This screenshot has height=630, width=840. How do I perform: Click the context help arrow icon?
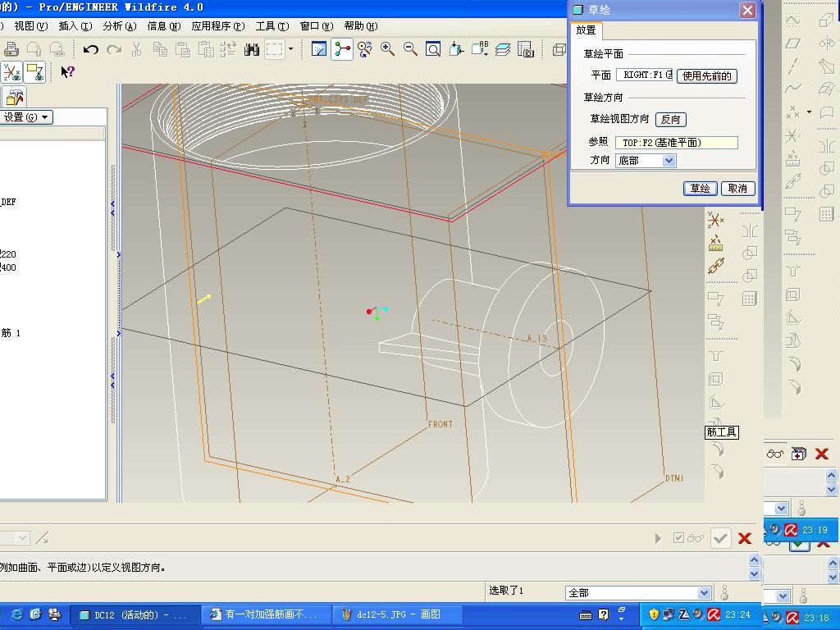tap(67, 72)
